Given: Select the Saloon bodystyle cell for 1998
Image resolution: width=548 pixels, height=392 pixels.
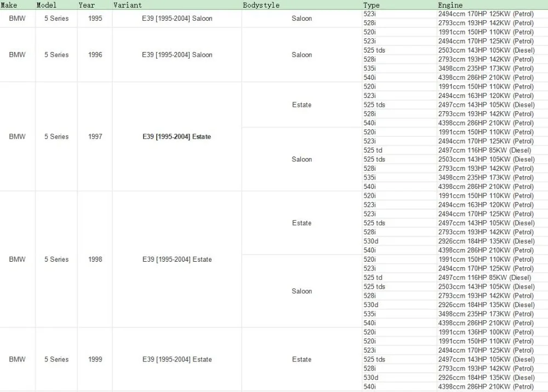Looking at the screenshot, I should coord(301,291).
